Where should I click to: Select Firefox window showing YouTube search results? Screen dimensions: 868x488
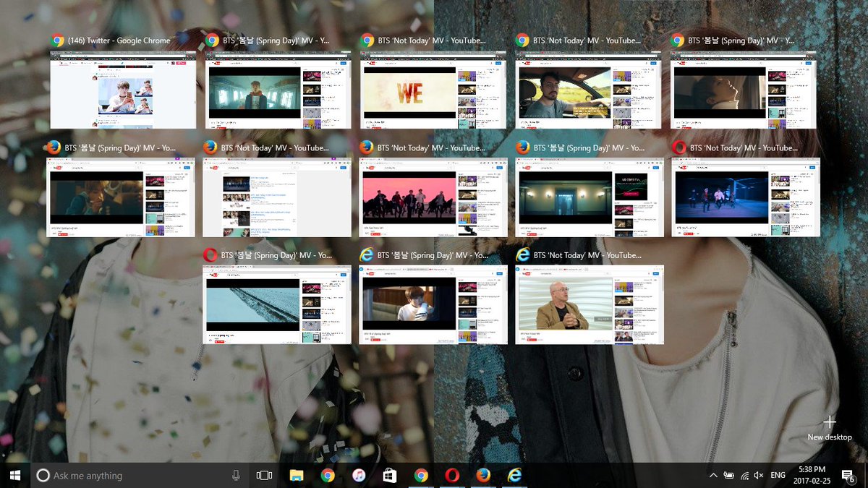tap(277, 197)
